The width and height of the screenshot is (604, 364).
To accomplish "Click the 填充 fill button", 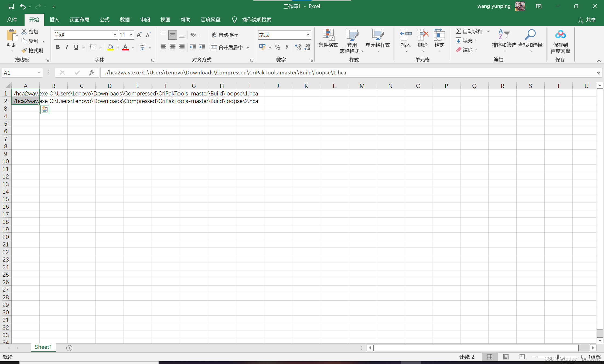I will [466, 41].
